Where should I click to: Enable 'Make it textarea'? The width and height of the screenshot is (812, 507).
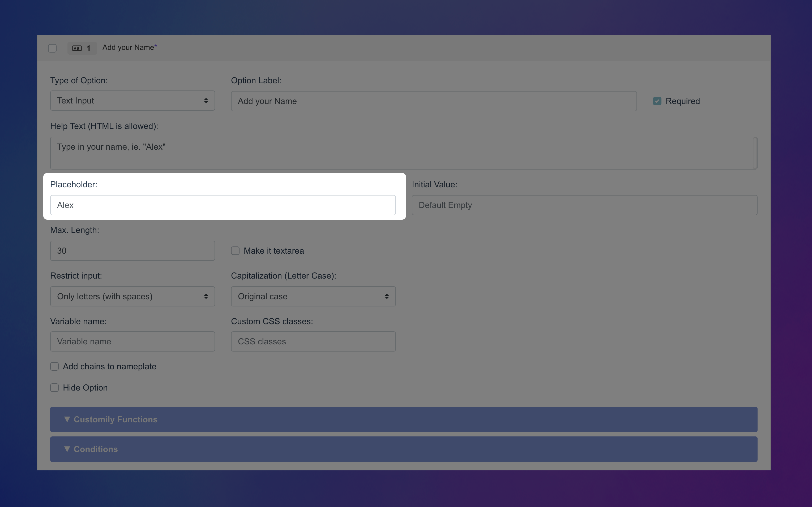coord(235,250)
